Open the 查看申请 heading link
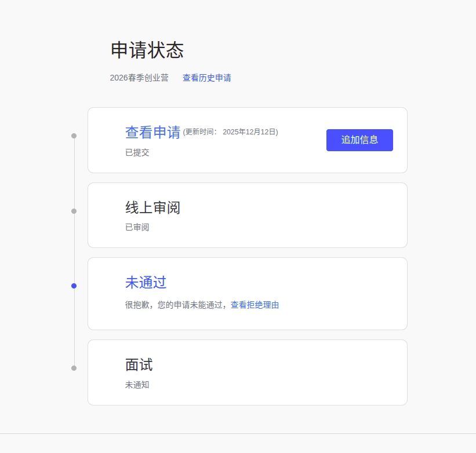Viewport: 476px width, 453px height. (152, 132)
